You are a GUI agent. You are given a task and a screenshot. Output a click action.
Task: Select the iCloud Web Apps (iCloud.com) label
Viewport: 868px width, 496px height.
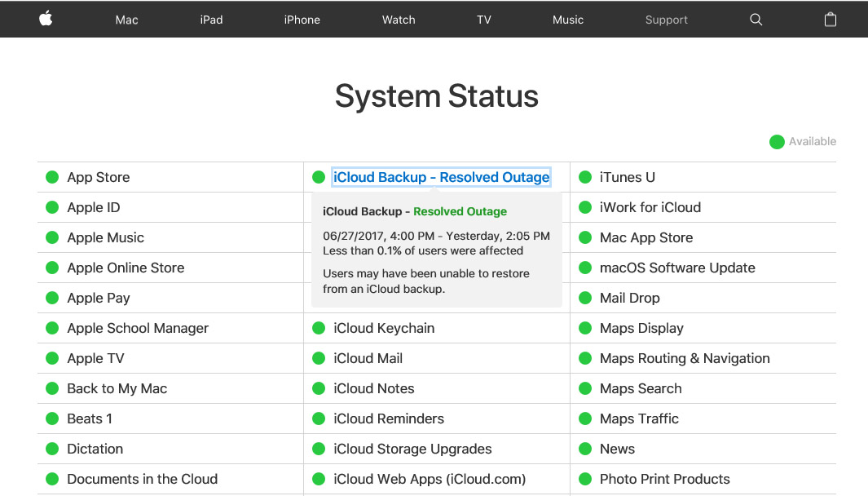(430, 479)
